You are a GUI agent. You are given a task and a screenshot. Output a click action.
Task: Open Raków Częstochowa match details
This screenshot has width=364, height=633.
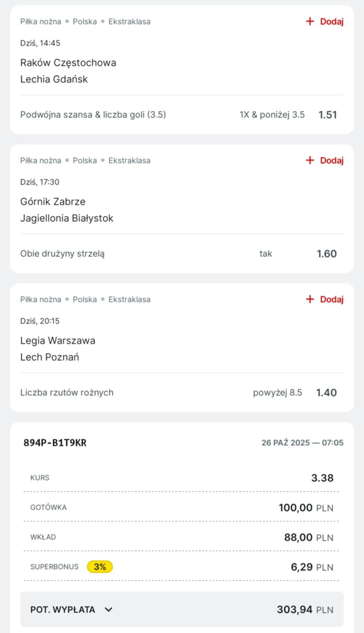click(x=68, y=63)
